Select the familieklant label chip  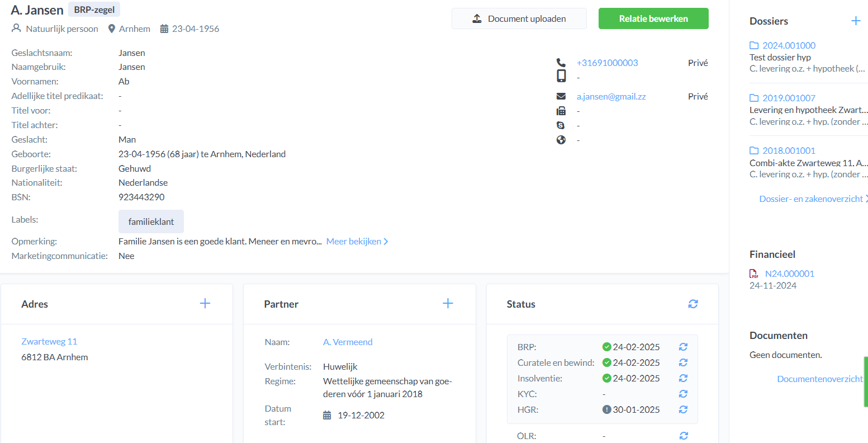[x=151, y=221]
